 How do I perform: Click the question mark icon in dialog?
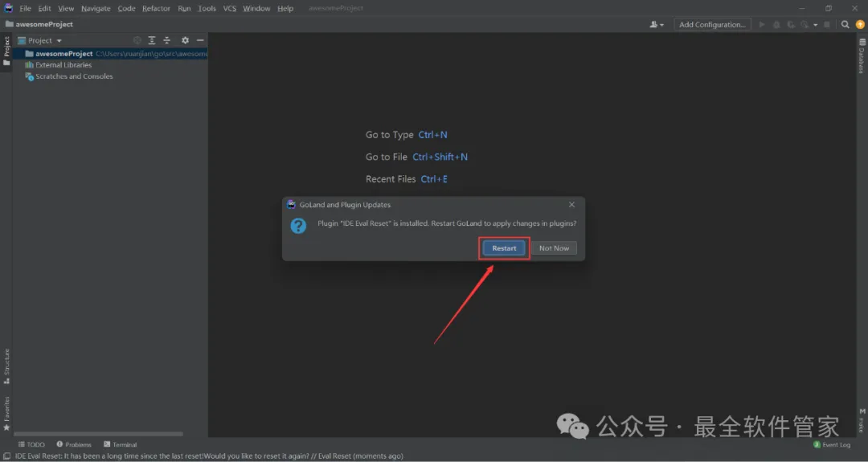click(298, 226)
